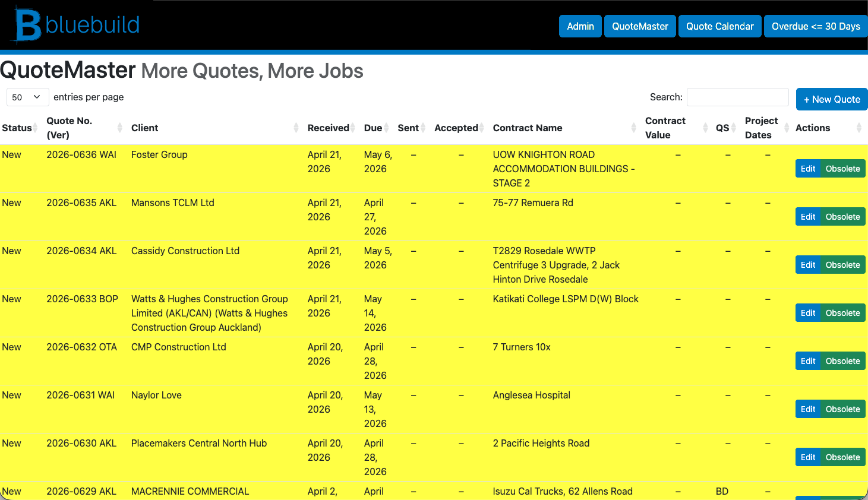The width and height of the screenshot is (868, 500).
Task: Focus the Search input field
Action: 738,97
